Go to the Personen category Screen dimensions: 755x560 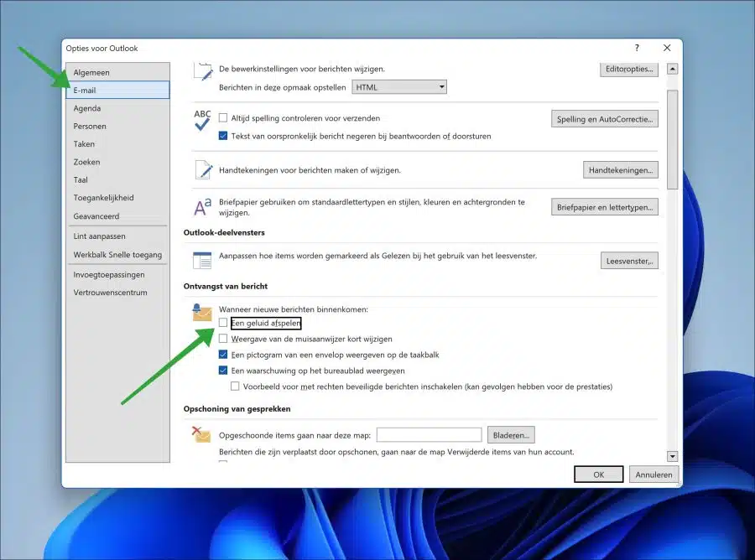117,126
